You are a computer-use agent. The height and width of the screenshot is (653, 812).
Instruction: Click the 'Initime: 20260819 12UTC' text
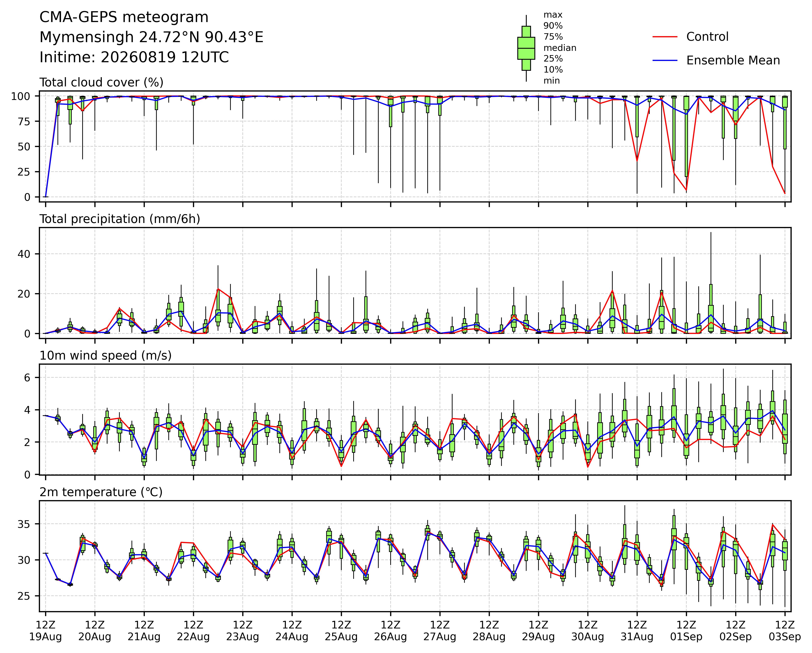(134, 58)
